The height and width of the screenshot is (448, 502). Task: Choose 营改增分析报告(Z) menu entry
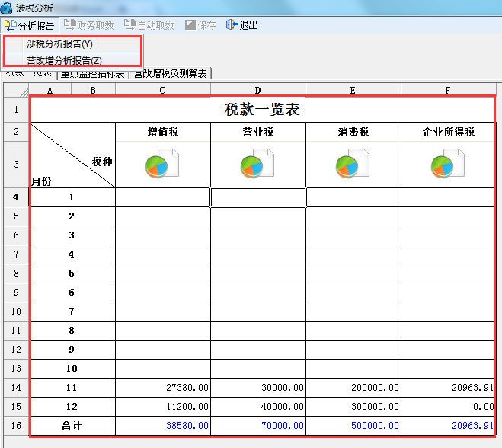coord(64,60)
